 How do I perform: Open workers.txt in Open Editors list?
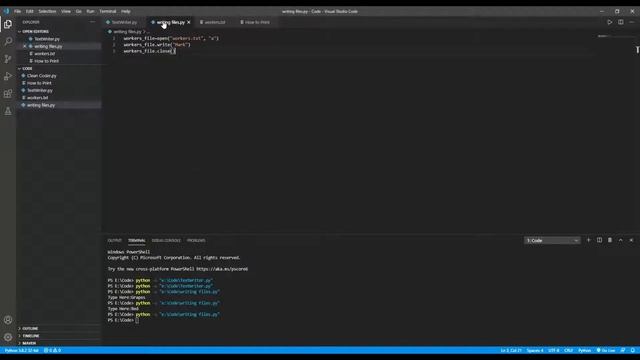tap(44, 53)
